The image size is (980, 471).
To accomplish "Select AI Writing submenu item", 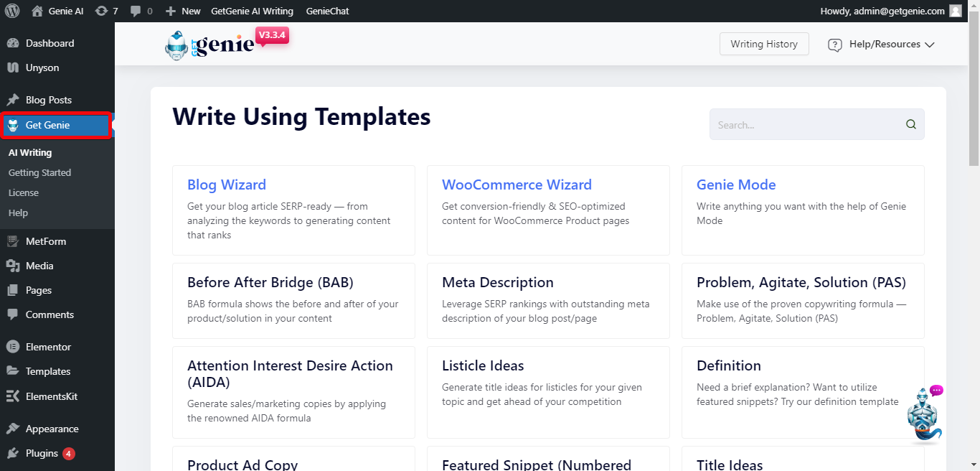I will (x=30, y=152).
